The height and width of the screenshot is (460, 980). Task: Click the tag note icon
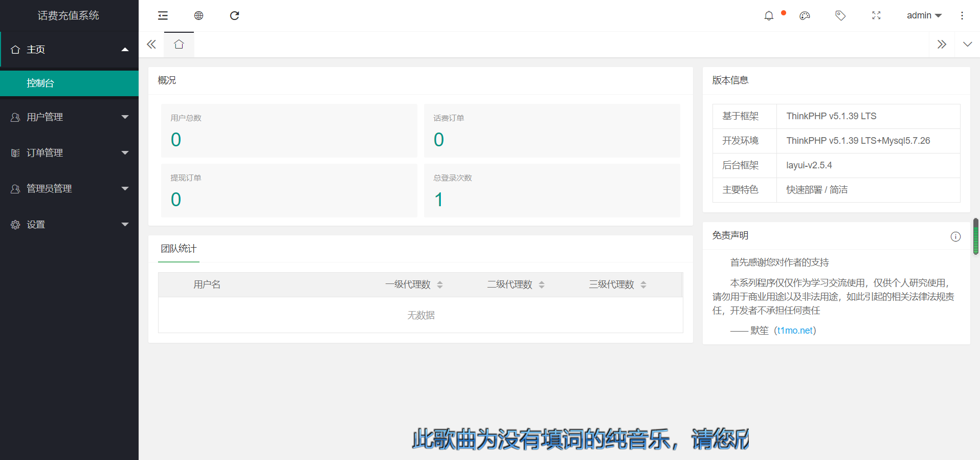tap(840, 16)
